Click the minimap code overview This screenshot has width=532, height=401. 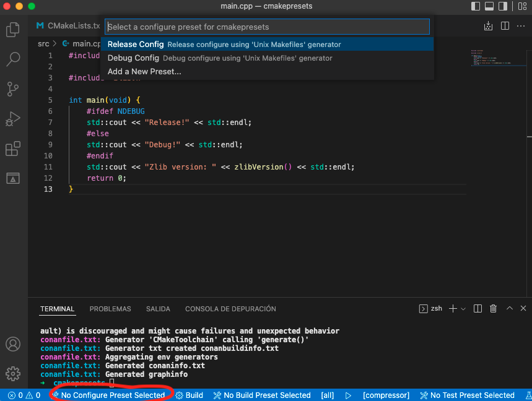[x=497, y=58]
